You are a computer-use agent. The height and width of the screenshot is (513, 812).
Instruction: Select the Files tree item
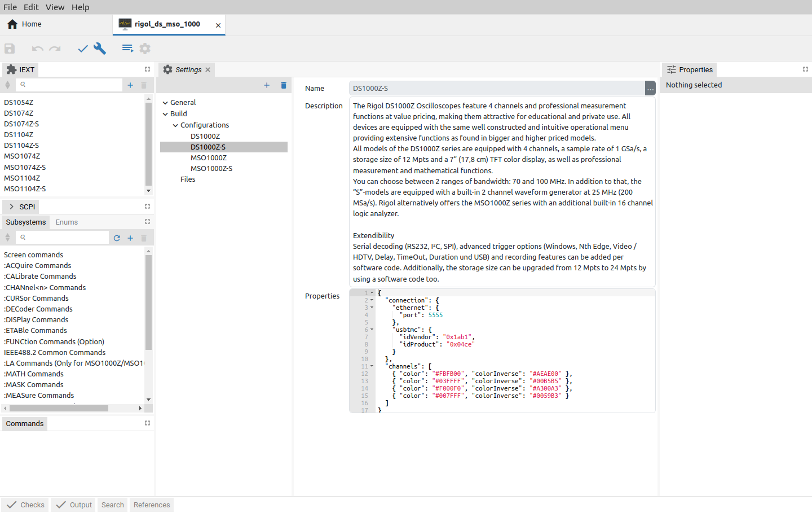point(188,179)
